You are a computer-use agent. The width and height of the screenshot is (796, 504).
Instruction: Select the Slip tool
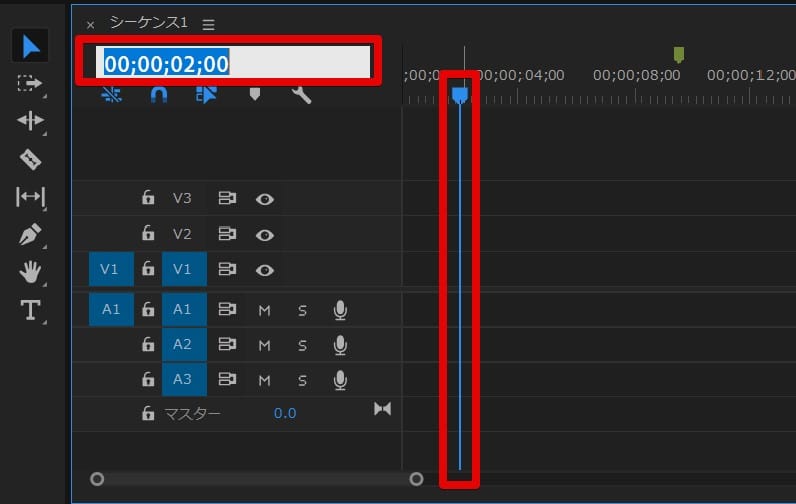[30, 196]
